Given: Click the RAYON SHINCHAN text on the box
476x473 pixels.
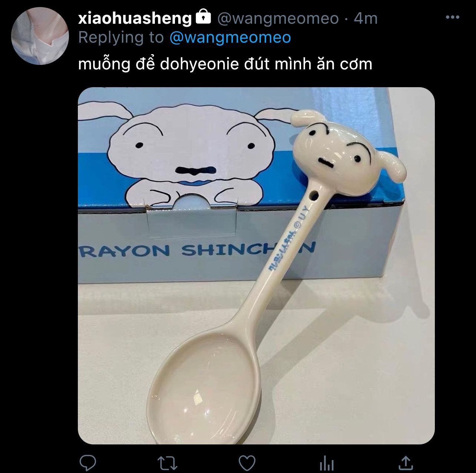Looking at the screenshot, I should click(196, 250).
